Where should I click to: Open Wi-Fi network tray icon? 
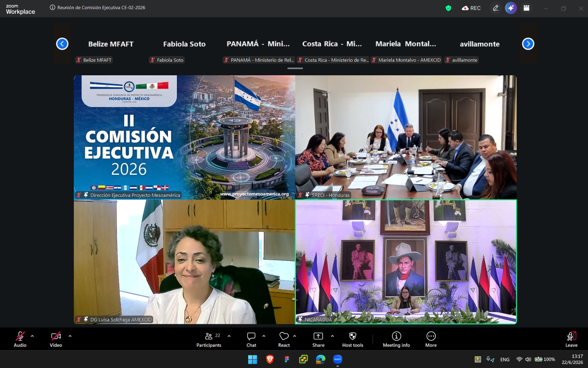[519, 360]
